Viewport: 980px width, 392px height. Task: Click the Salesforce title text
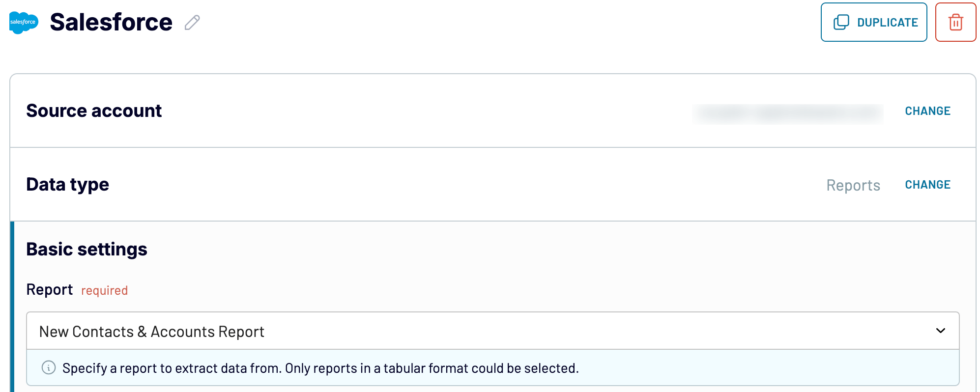tap(112, 22)
